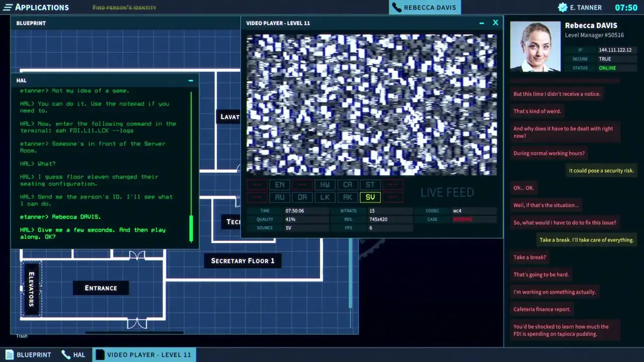Open Rebecca Davis profile photo
The image size is (644, 362).
(x=535, y=46)
